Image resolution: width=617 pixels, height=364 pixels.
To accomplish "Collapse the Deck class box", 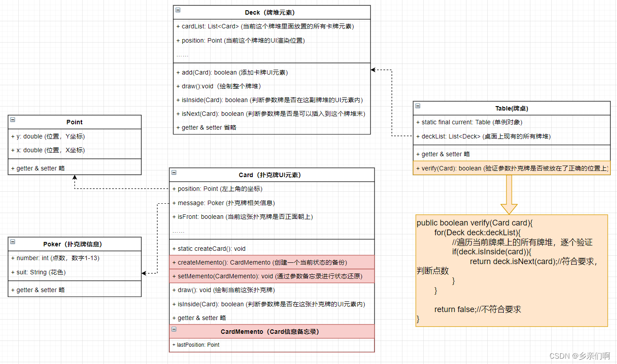I will coord(178,10).
